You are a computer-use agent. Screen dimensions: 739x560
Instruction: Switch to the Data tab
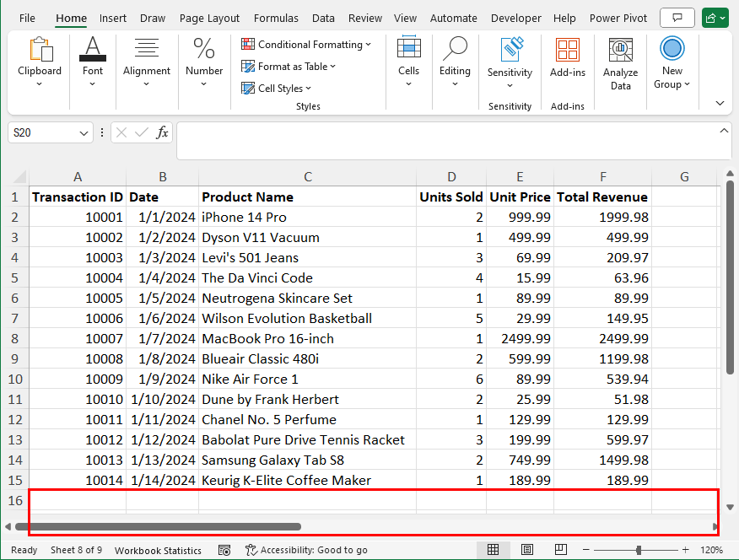[x=323, y=18]
